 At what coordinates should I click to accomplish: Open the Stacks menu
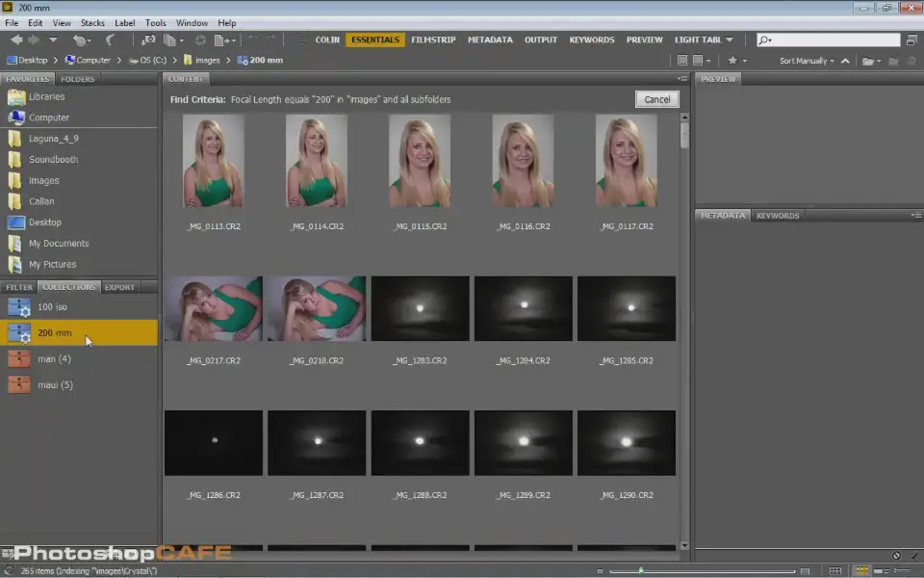click(92, 23)
